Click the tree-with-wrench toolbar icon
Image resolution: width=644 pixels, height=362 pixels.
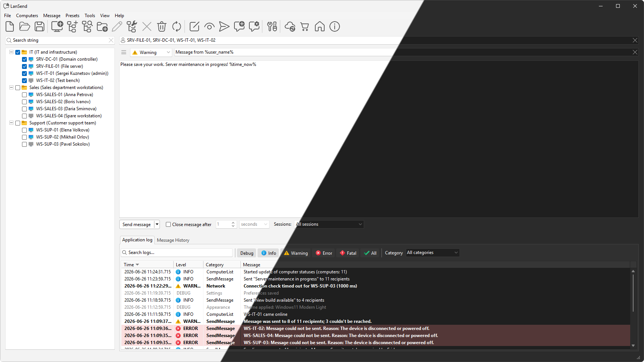[132, 26]
